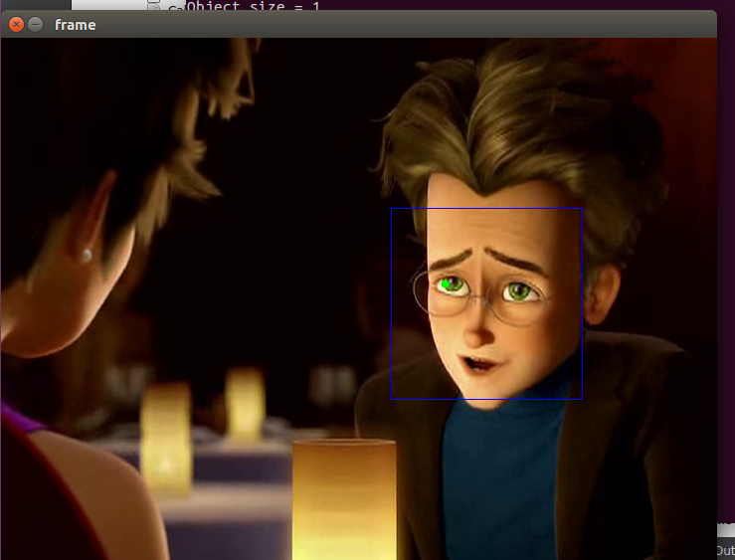Screen dimensions: 735x560
Task: Close the frame window
Action: point(16,24)
